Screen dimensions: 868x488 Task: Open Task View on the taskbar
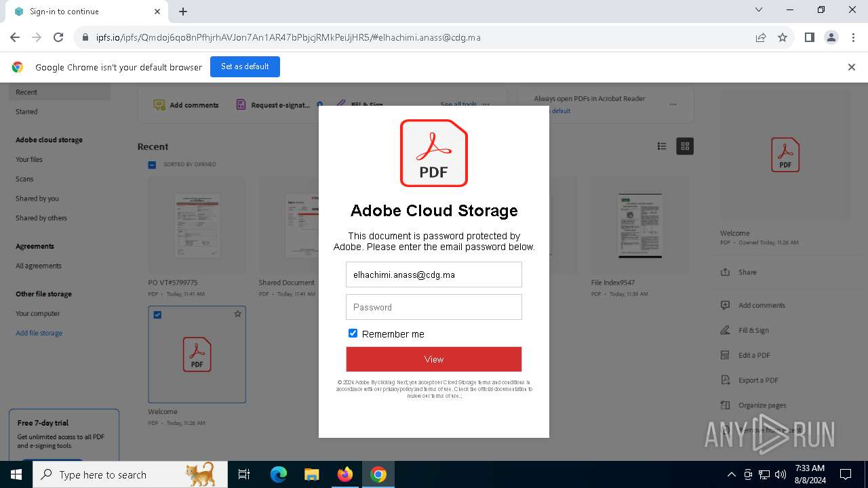pos(244,474)
